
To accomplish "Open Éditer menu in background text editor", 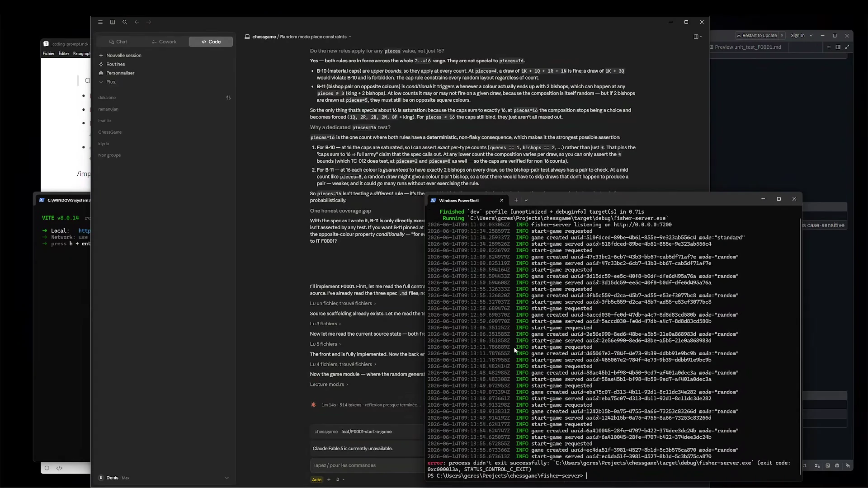I will (x=64, y=53).
